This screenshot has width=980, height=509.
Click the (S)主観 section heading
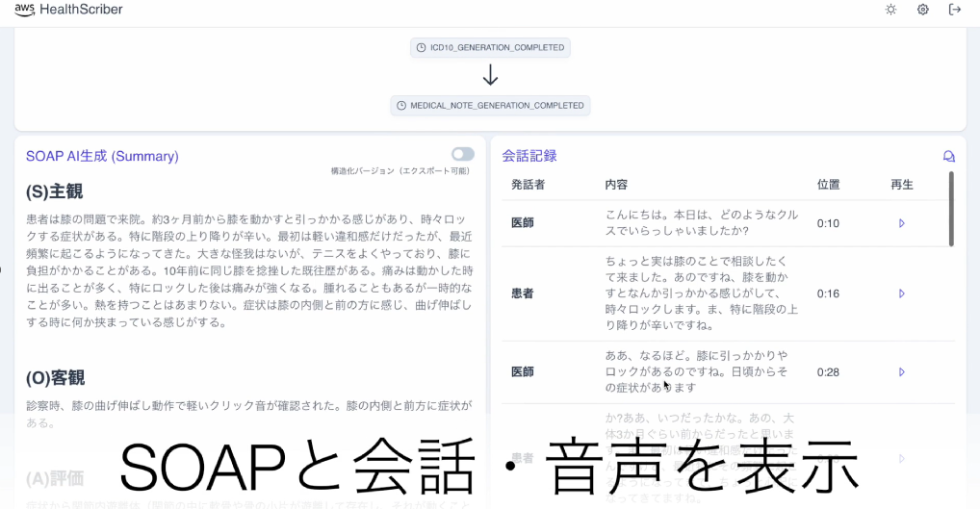(55, 191)
